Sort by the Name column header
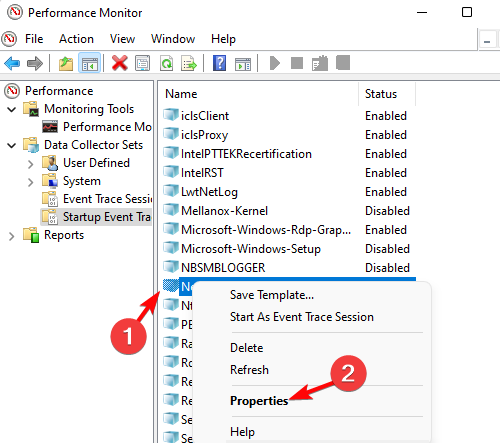This screenshot has height=443, width=500. coord(181,94)
